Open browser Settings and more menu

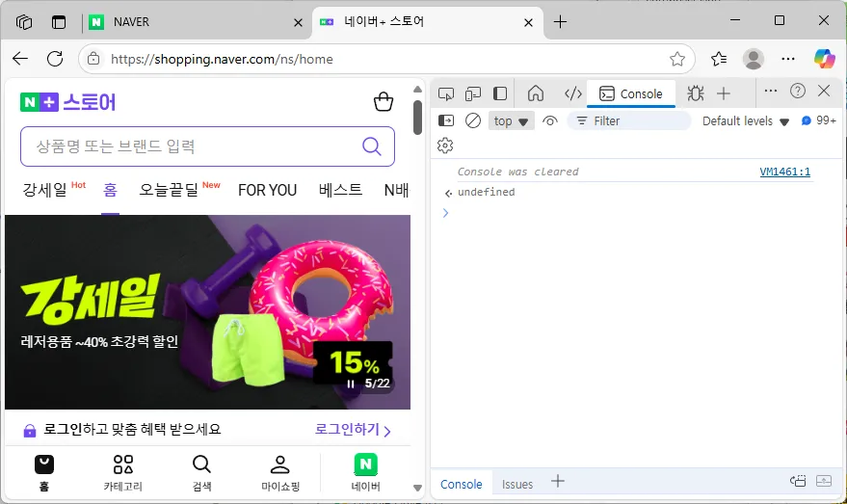pyautogui.click(x=788, y=59)
